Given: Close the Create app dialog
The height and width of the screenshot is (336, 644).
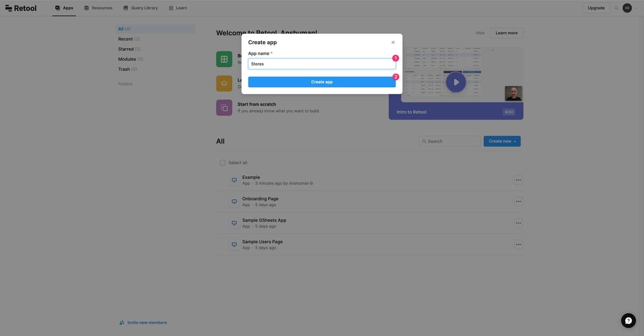Looking at the screenshot, I should click(393, 42).
